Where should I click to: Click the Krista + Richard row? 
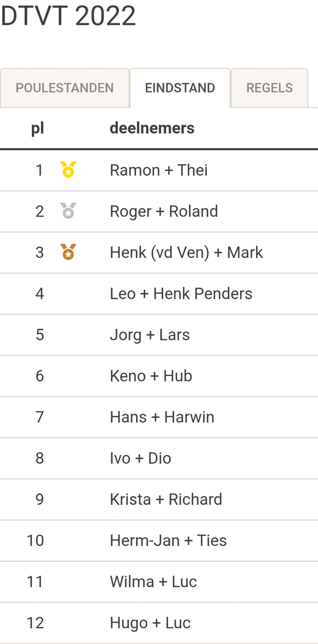point(159,499)
